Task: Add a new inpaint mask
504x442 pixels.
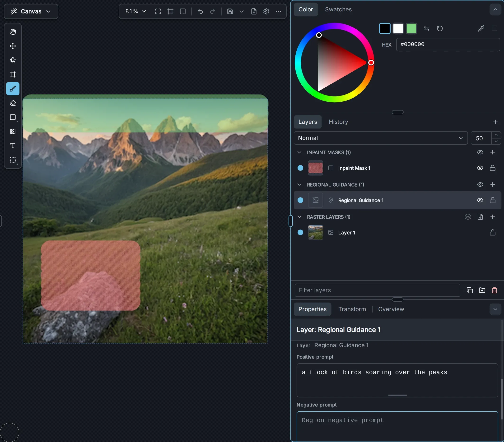Action: click(x=492, y=152)
